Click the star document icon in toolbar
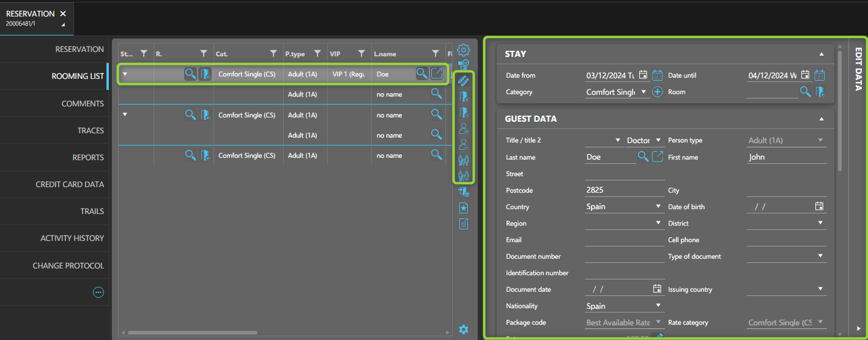The image size is (868, 340). click(x=464, y=208)
